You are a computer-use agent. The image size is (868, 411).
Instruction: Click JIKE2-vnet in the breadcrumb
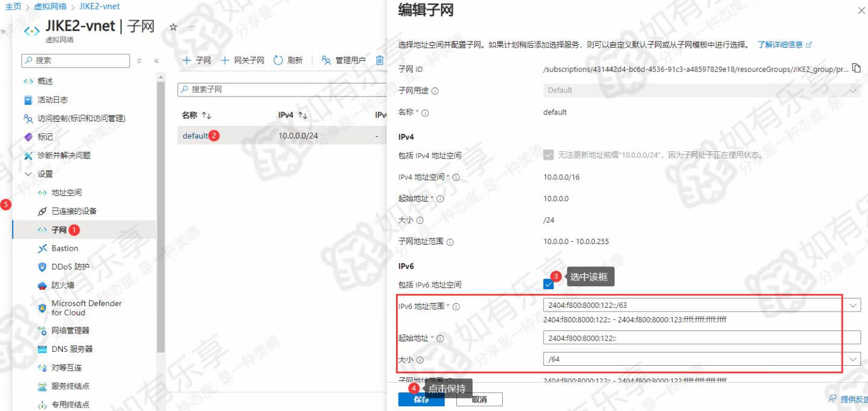(x=99, y=6)
